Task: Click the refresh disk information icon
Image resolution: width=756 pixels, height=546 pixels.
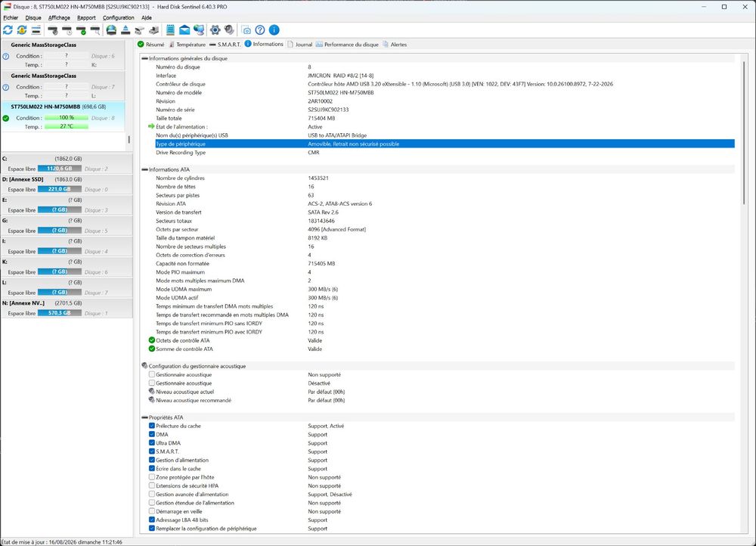Action: 8,30
